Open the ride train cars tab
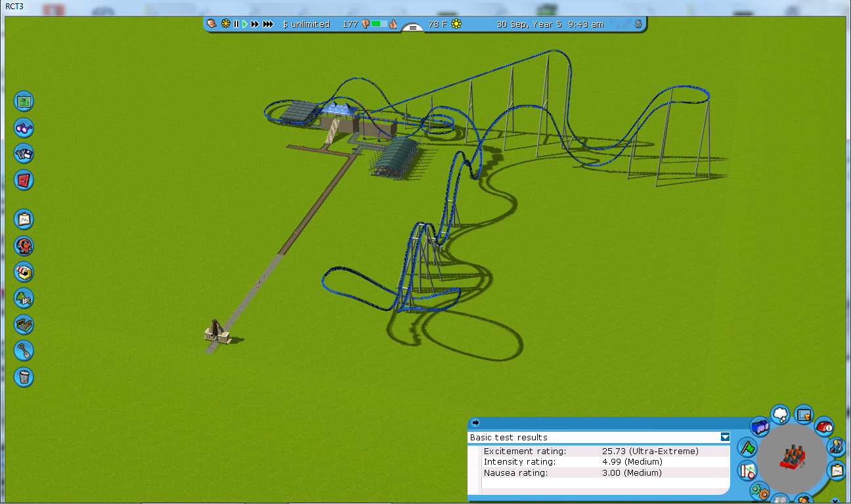 point(760,427)
